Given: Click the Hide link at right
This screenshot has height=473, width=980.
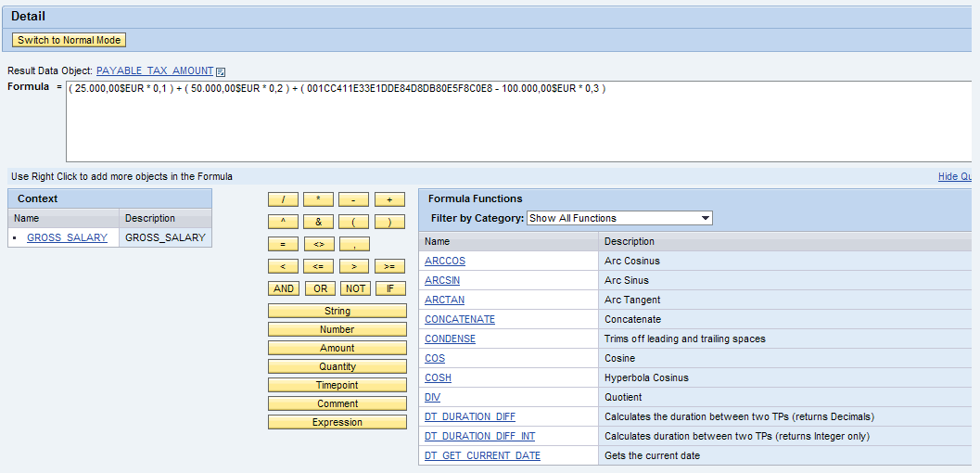Looking at the screenshot, I should [955, 176].
